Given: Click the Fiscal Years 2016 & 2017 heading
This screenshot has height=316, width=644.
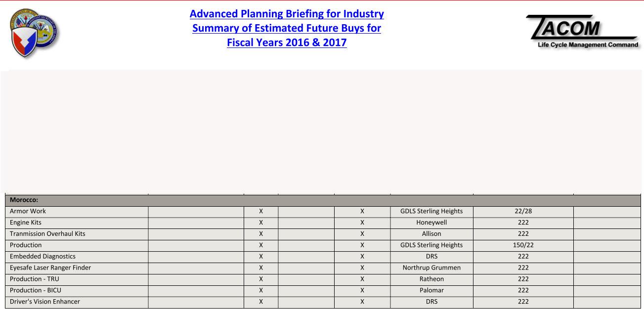Looking at the screenshot, I should pyautogui.click(x=287, y=43).
